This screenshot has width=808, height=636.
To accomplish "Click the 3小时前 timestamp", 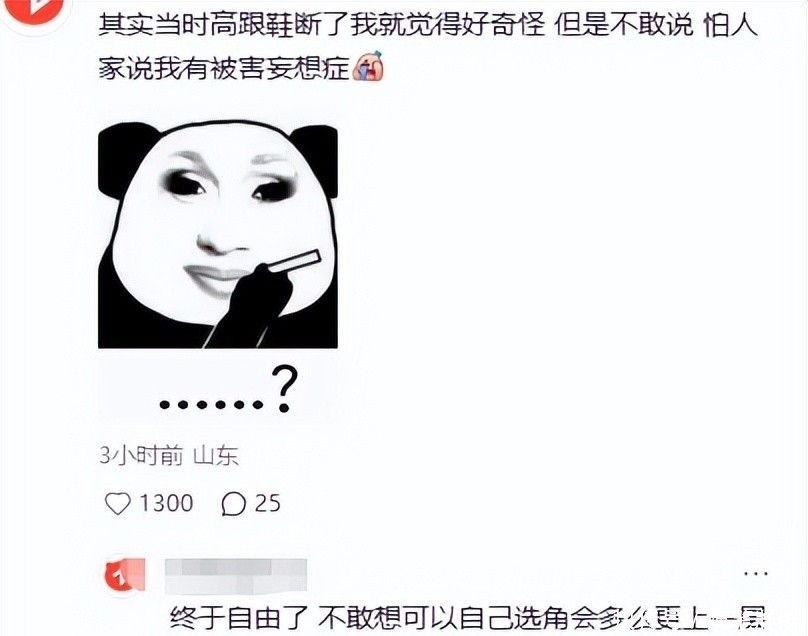I will tap(141, 456).
